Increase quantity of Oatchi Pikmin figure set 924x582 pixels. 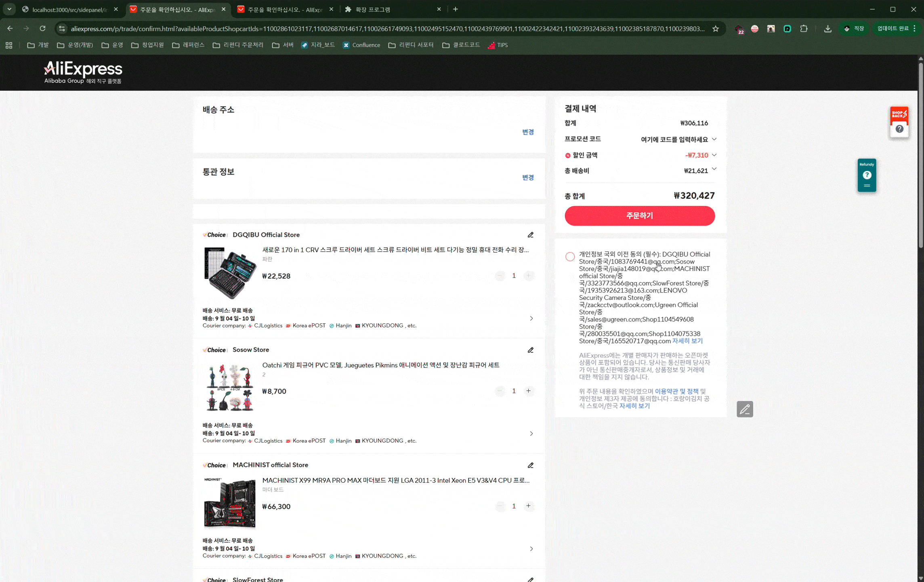[528, 391]
